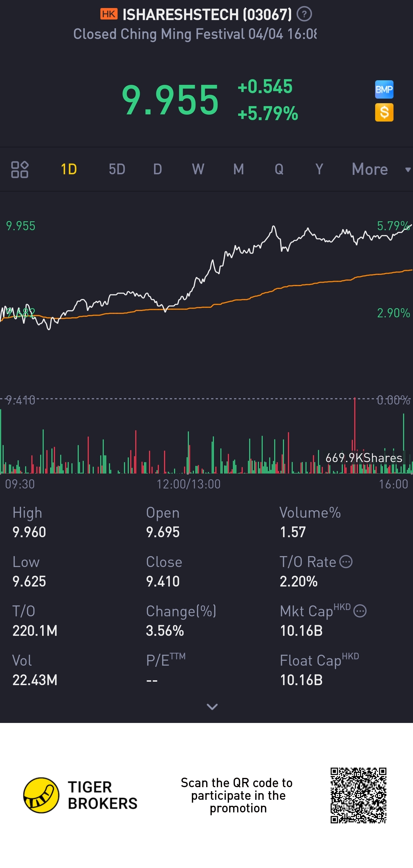The width and height of the screenshot is (413, 868).
Task: Tap the blue BMP quote badge
Action: [x=384, y=89]
